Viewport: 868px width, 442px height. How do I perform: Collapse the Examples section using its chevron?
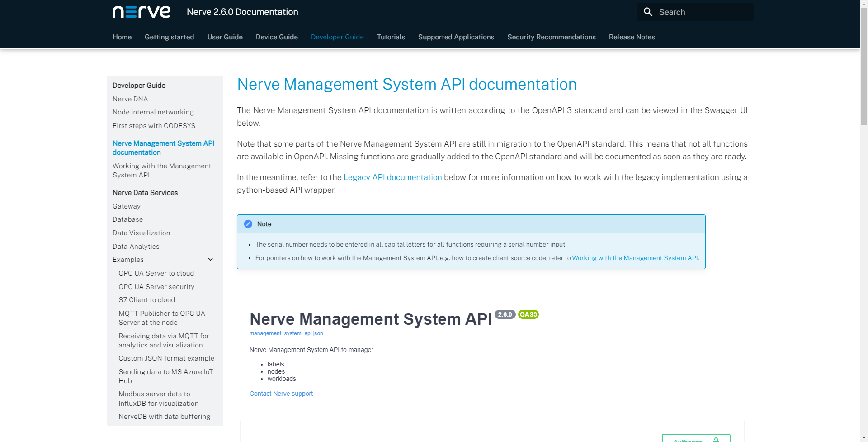point(210,259)
